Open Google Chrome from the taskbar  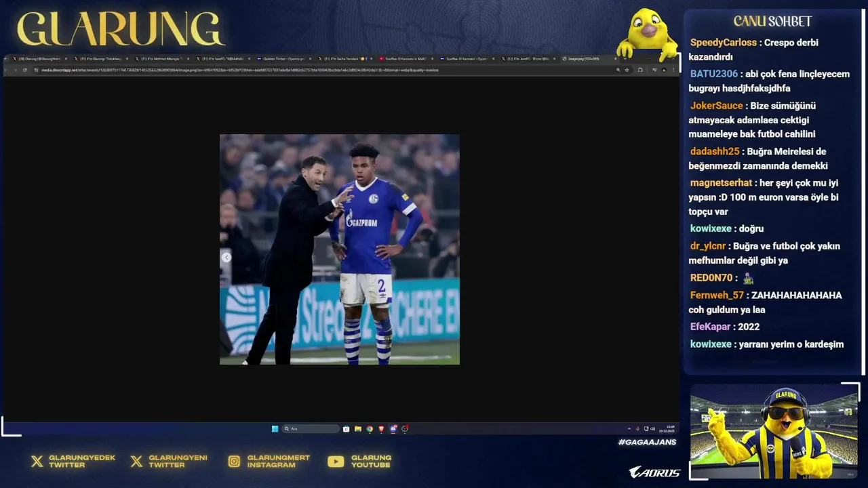pyautogui.click(x=370, y=428)
